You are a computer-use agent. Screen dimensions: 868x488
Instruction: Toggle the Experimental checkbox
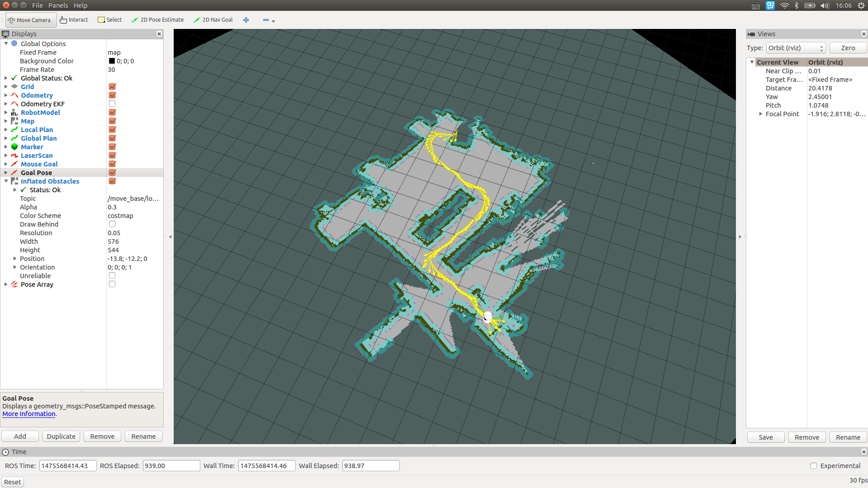point(814,466)
